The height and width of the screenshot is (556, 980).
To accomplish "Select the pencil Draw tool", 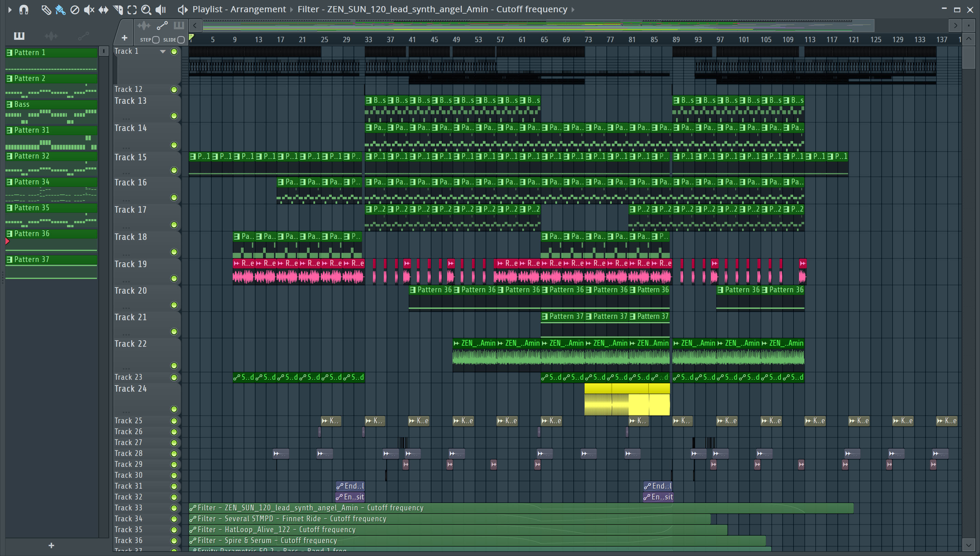I will pyautogui.click(x=46, y=10).
